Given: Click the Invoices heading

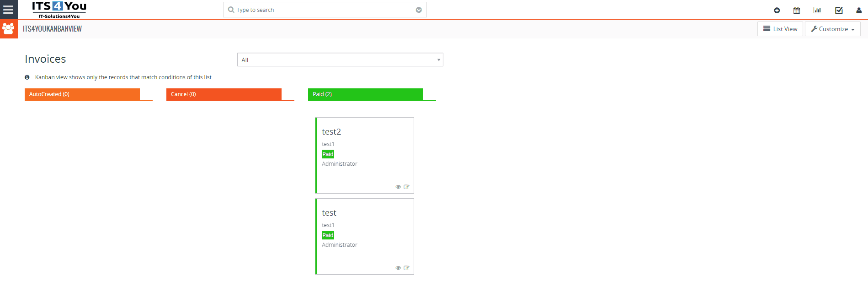Looking at the screenshot, I should [x=45, y=59].
